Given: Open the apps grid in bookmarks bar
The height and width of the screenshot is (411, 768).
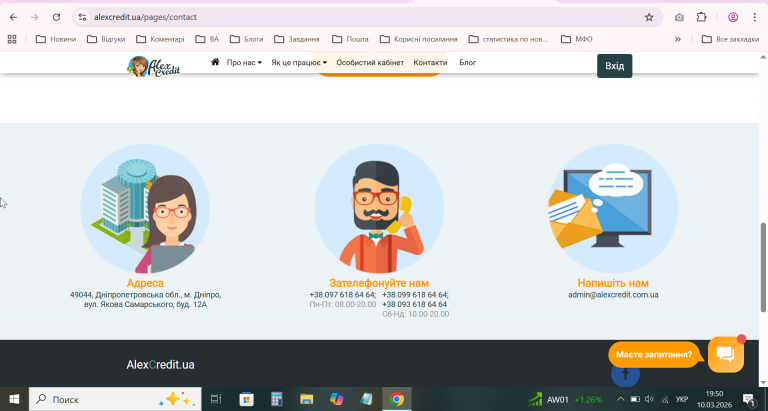Looking at the screenshot, I should pyautogui.click(x=12, y=39).
